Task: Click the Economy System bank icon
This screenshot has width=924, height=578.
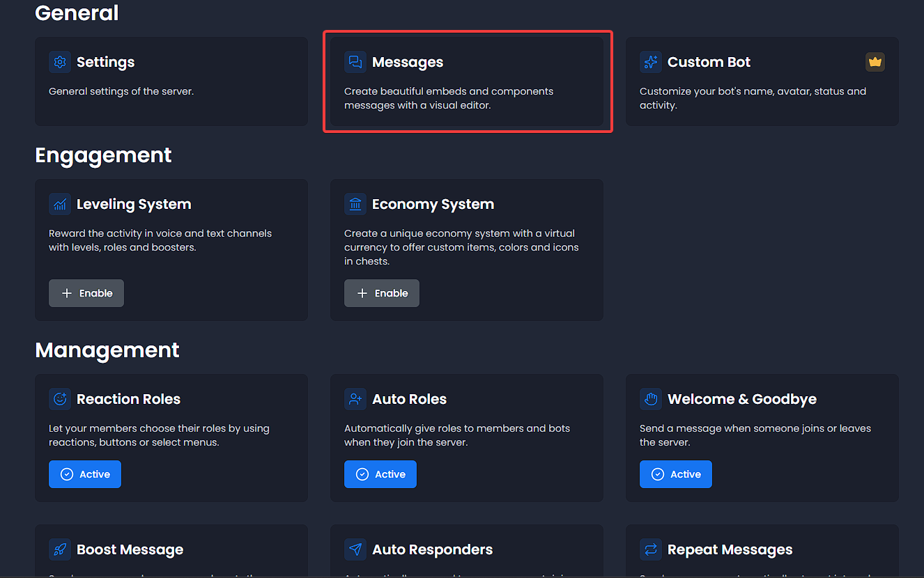Action: point(355,204)
